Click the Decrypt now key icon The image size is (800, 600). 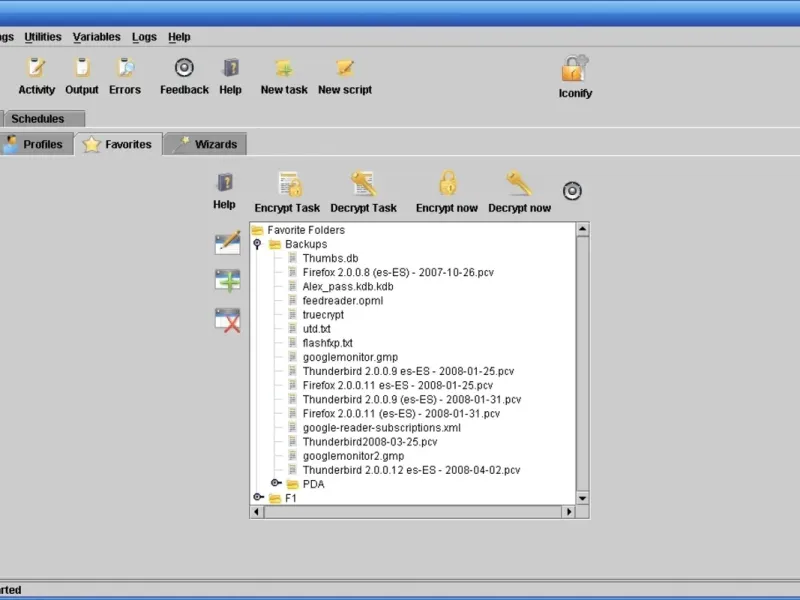pyautogui.click(x=519, y=184)
